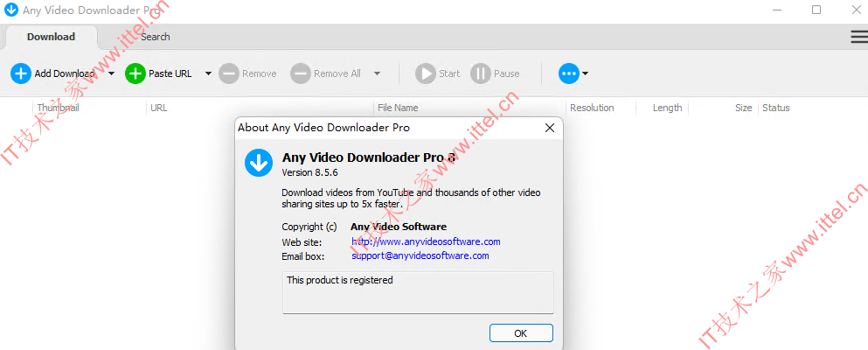Click the 'Any Video Software' copyright text
Image resolution: width=868 pixels, height=350 pixels.
(399, 227)
